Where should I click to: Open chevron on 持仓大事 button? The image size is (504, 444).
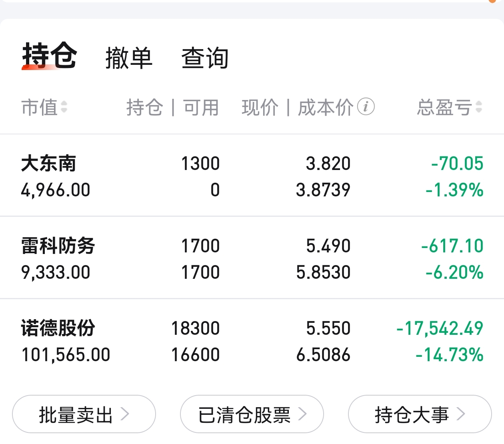461,414
